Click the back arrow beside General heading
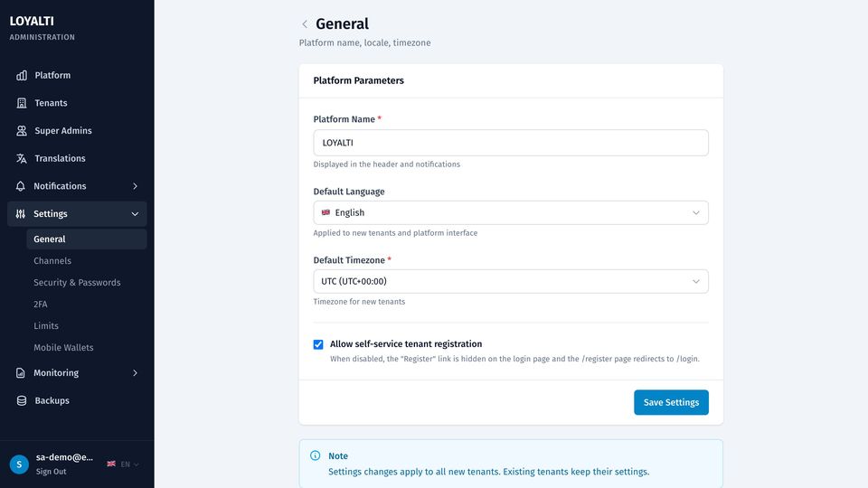Viewport: 868px width, 488px height. 305,23
